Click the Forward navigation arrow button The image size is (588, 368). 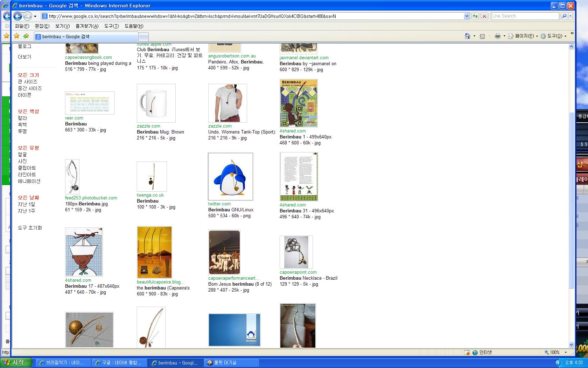tap(27, 16)
